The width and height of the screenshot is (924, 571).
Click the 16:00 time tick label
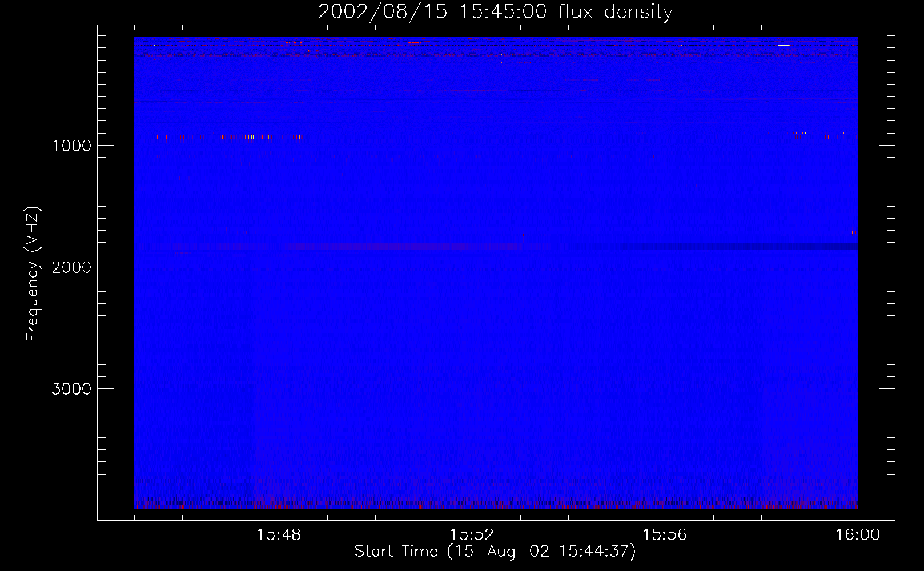[858, 535]
